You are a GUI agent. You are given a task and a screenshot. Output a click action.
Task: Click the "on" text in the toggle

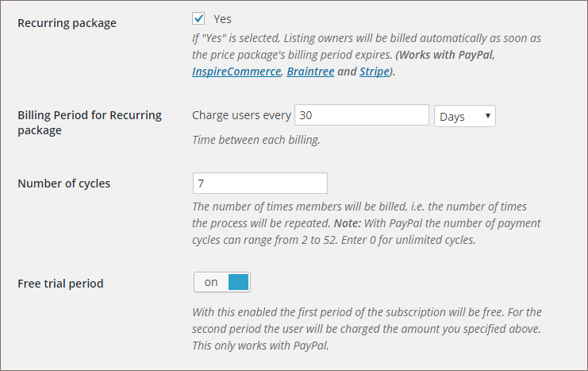pyautogui.click(x=211, y=282)
